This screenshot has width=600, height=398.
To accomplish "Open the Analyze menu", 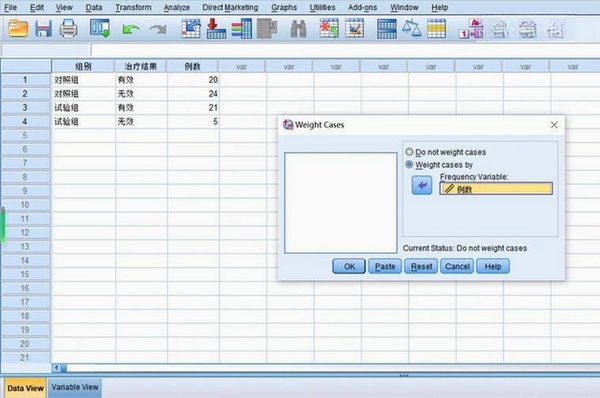I will pos(177,7).
